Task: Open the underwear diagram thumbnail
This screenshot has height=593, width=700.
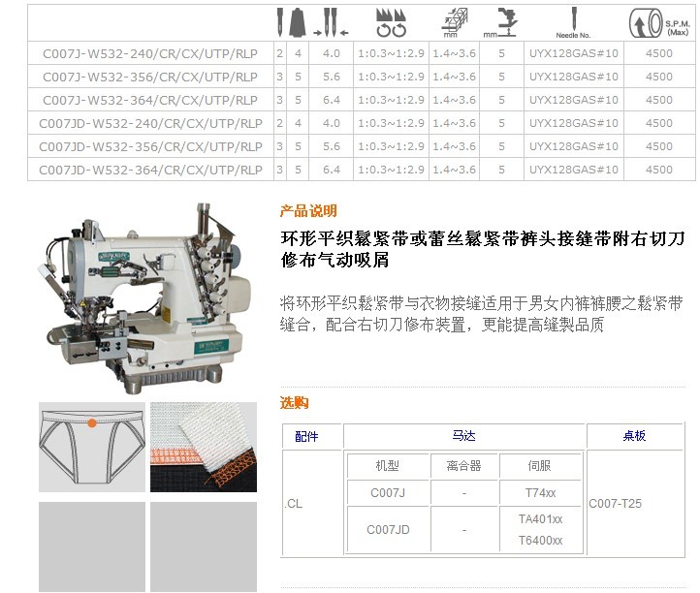Action: tap(92, 448)
